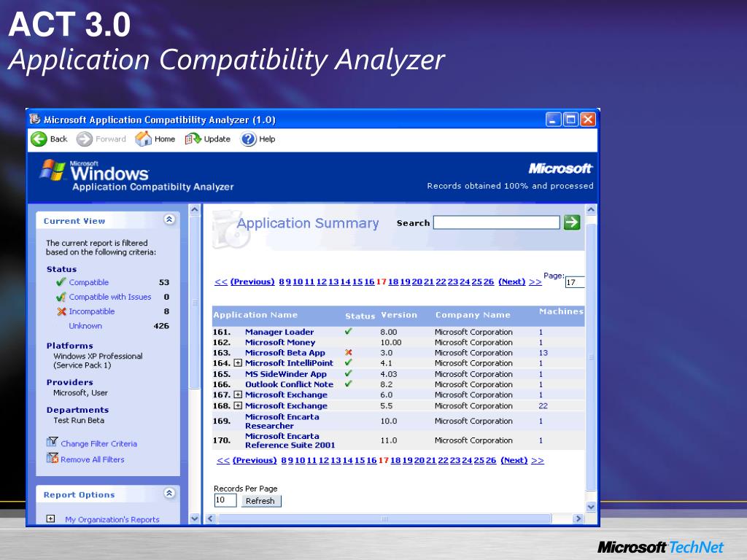Viewport: 747px width, 560px height.
Task: Open My Organization's Reports link
Action: tap(112, 519)
